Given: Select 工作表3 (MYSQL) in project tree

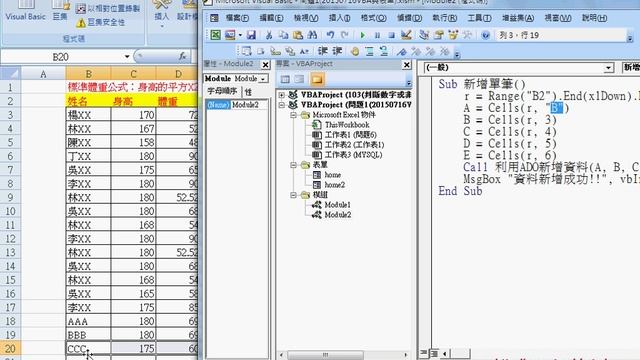Looking at the screenshot, I should pyautogui.click(x=353, y=155).
